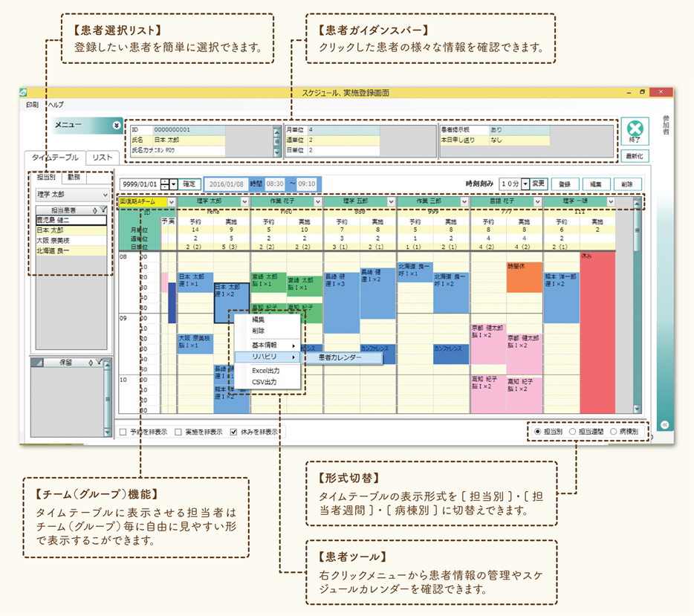The image size is (694, 616).
Task: Click the timetable vertical scrollbar thumb
Action: click(x=637, y=230)
